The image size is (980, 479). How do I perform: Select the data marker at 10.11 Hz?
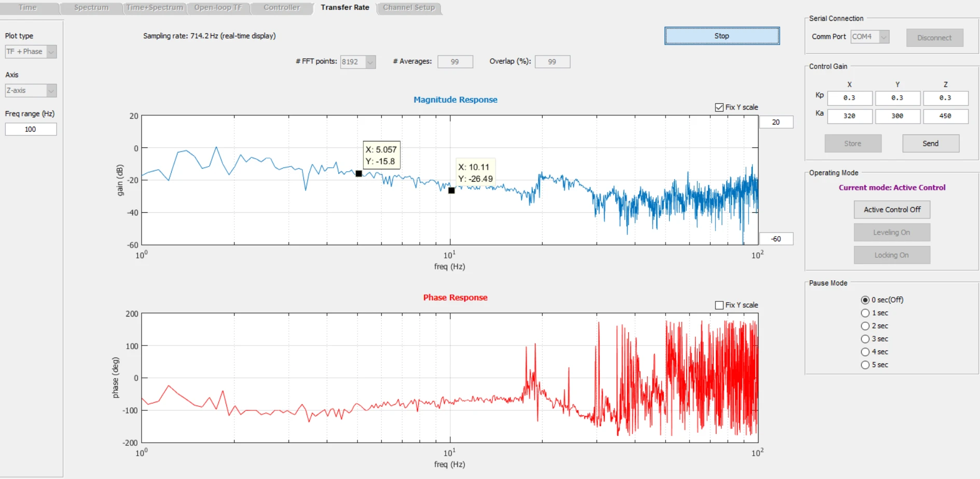pos(451,190)
